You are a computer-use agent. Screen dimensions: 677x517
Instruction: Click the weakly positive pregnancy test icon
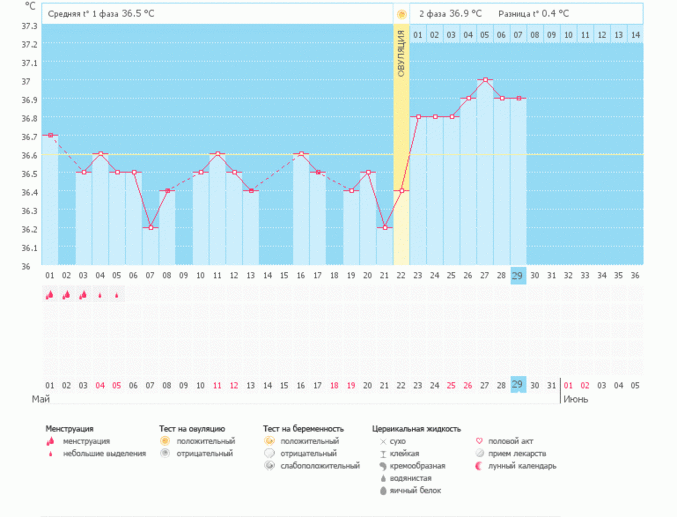point(269,466)
